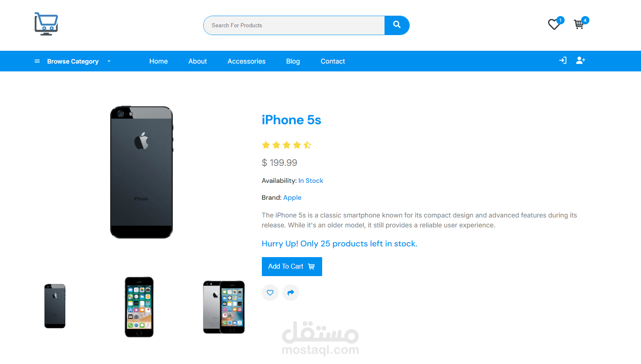Click the shopping cart site logo
Image resolution: width=641 pixels, height=364 pixels.
pyautogui.click(x=46, y=24)
